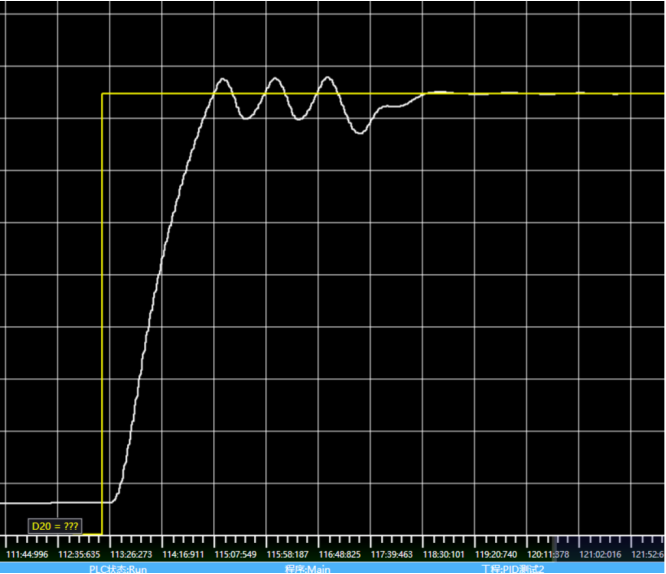Viewport: 666px width, 574px height.
Task: Select the 111:44:996 time axis label
Action: click(x=27, y=554)
